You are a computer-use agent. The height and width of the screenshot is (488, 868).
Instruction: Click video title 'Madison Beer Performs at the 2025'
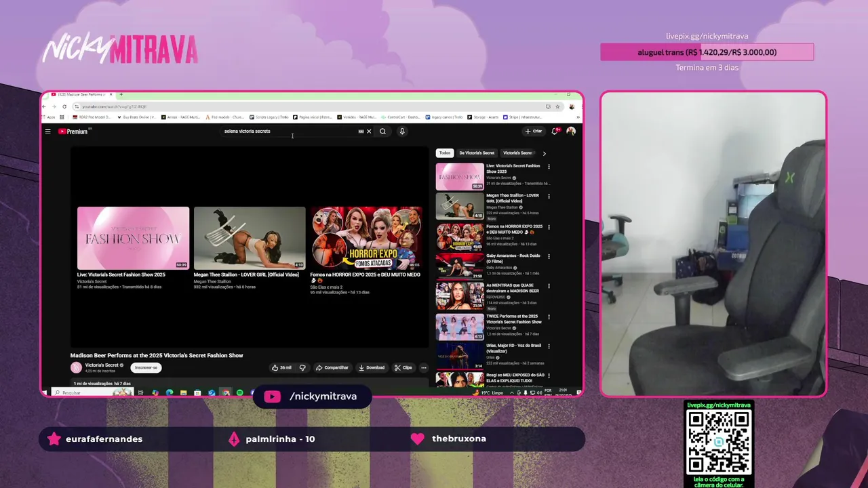[157, 355]
